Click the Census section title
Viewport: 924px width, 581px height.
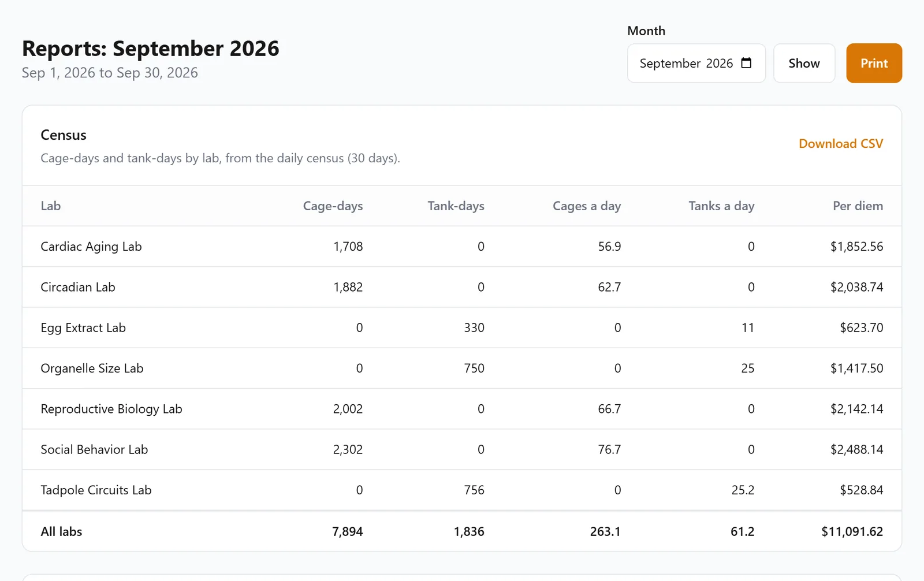click(64, 135)
